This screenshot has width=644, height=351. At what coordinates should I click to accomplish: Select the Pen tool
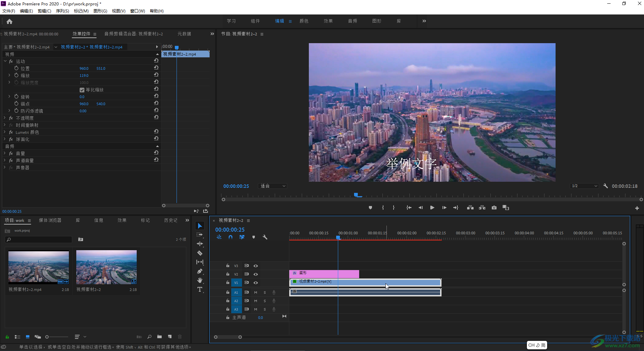pos(200,271)
